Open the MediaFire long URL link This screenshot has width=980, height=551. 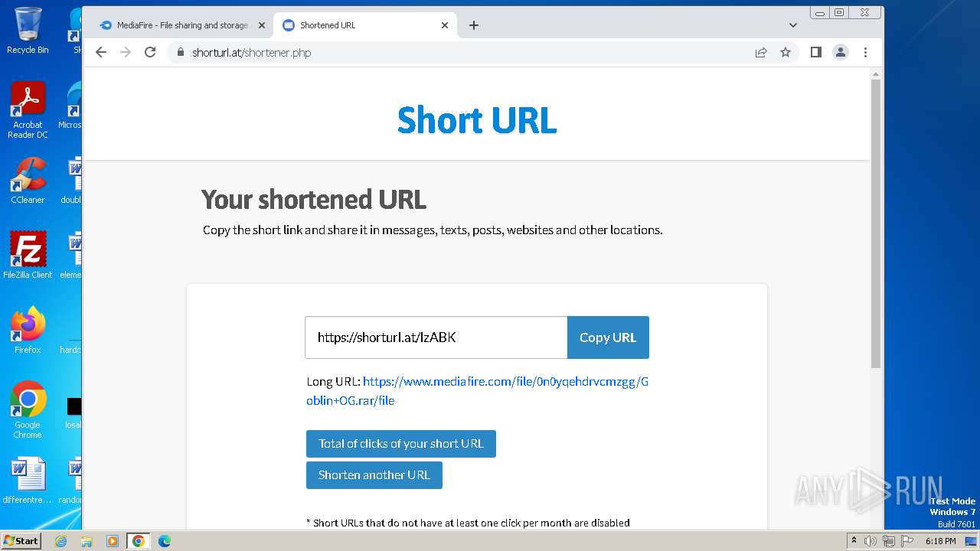tap(477, 391)
